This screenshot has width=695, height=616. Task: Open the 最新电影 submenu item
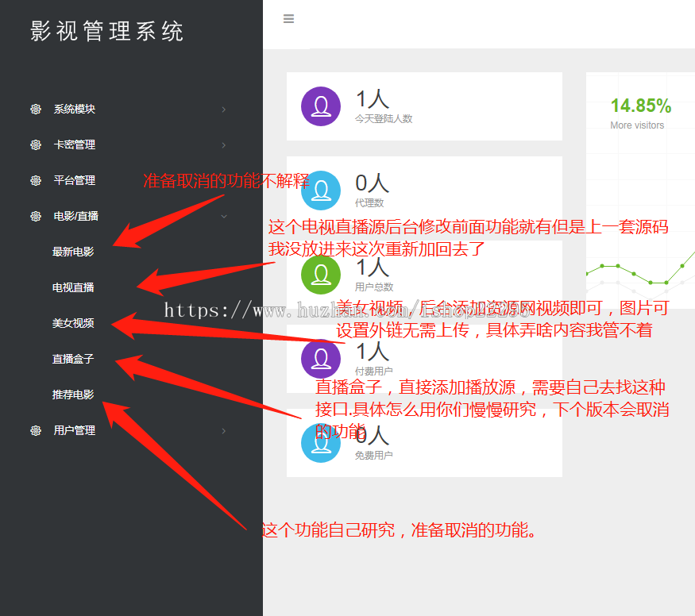click(x=73, y=252)
